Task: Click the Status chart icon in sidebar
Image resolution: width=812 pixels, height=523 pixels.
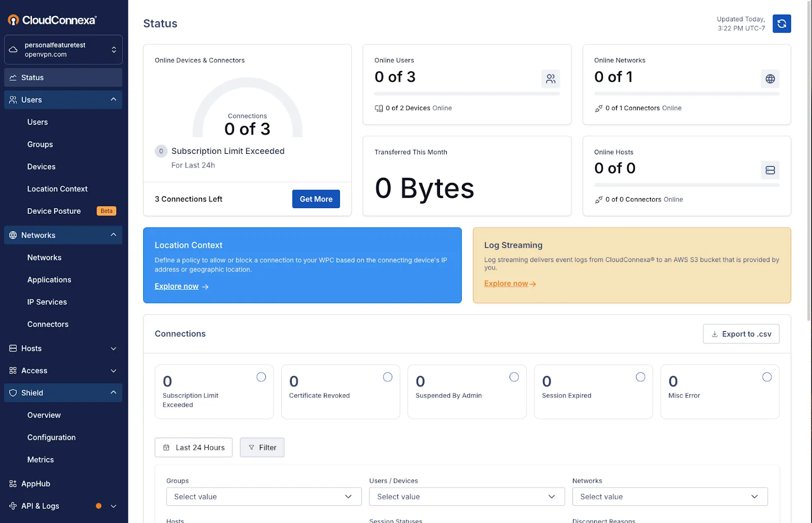Action: (x=13, y=78)
